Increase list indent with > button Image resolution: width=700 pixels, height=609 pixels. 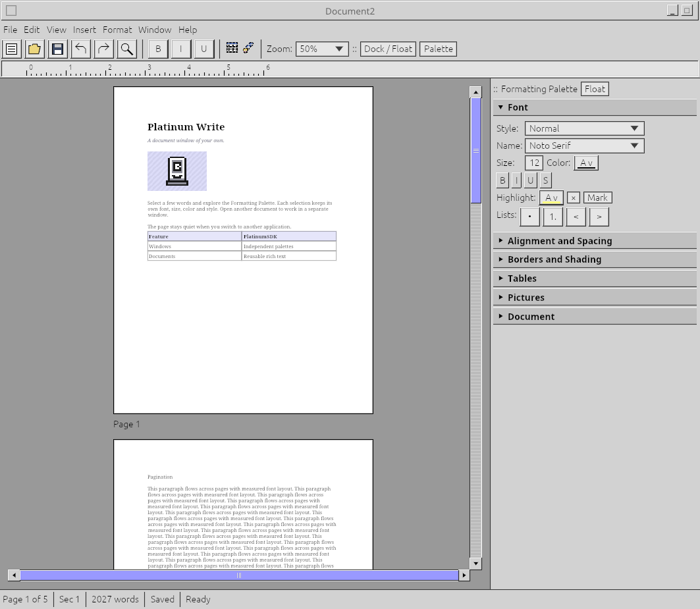point(599,217)
